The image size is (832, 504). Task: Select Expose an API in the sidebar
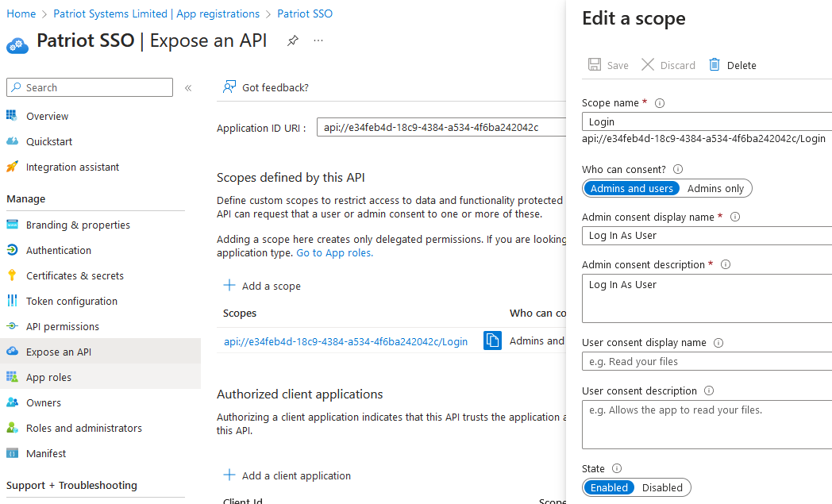(x=100, y=352)
